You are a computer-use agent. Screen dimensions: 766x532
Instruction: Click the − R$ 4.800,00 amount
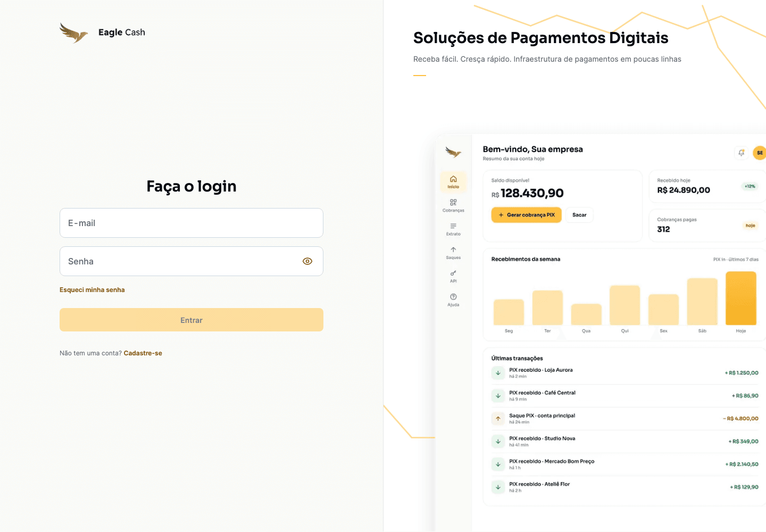[740, 419]
